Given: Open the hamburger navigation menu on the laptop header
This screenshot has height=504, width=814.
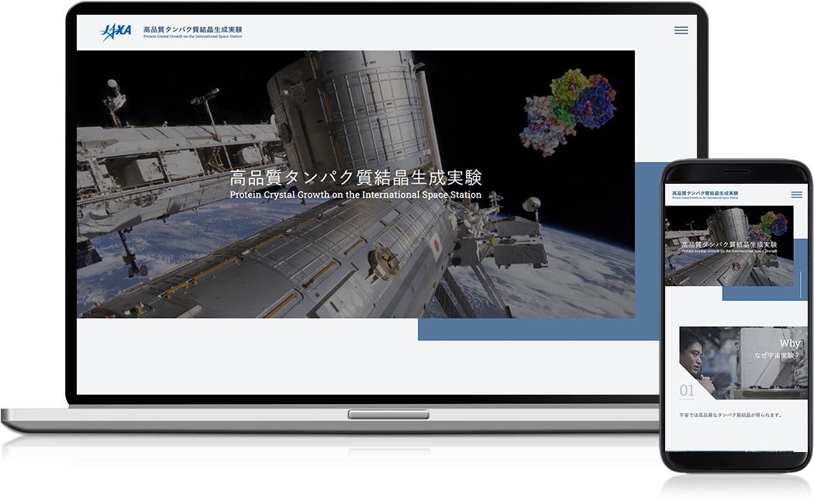Looking at the screenshot, I should tap(681, 30).
